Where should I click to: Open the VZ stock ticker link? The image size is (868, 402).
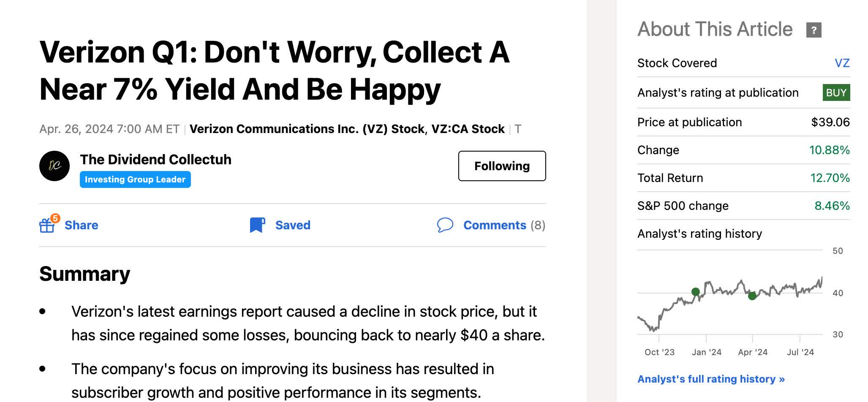[x=842, y=63]
